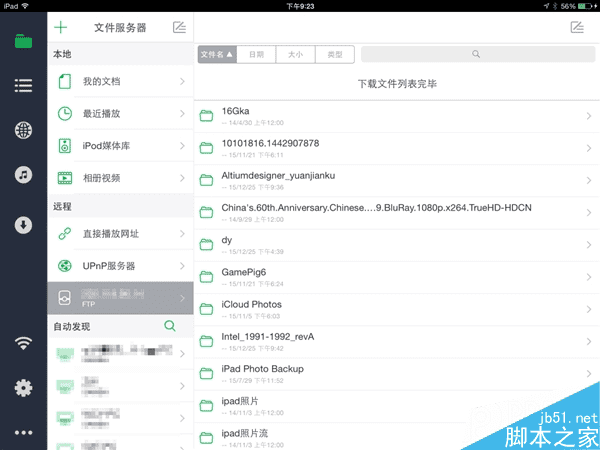Image resolution: width=600 pixels, height=450 pixels.
Task: Open the Wi-Fi transfer icon
Action: [23, 343]
